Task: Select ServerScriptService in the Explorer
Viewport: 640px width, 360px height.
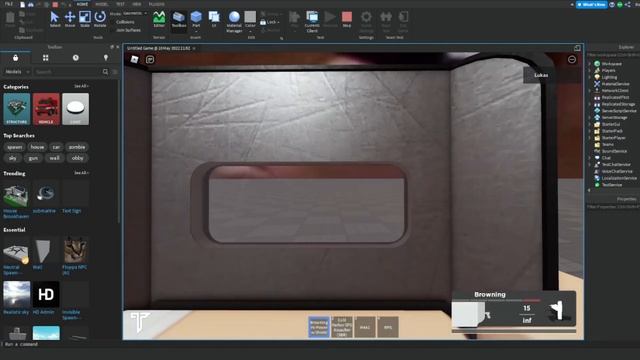Action: click(619, 111)
